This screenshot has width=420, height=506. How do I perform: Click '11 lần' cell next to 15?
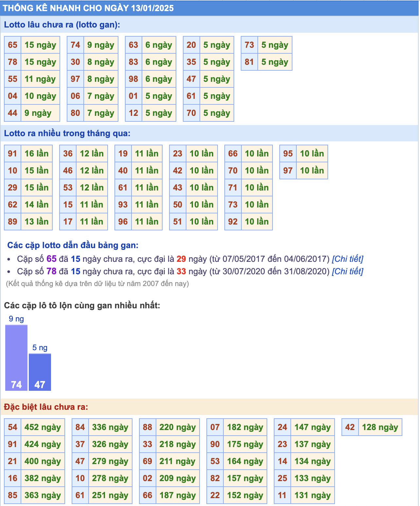tap(92, 205)
